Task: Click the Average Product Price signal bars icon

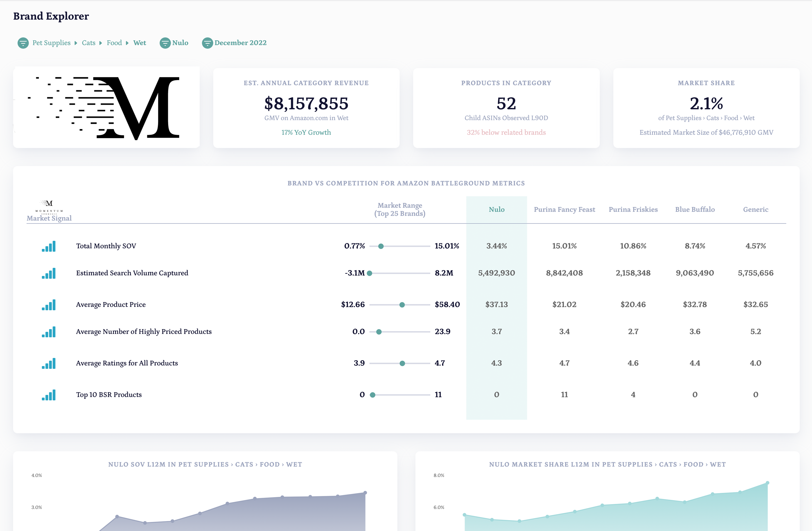Action: (x=49, y=305)
